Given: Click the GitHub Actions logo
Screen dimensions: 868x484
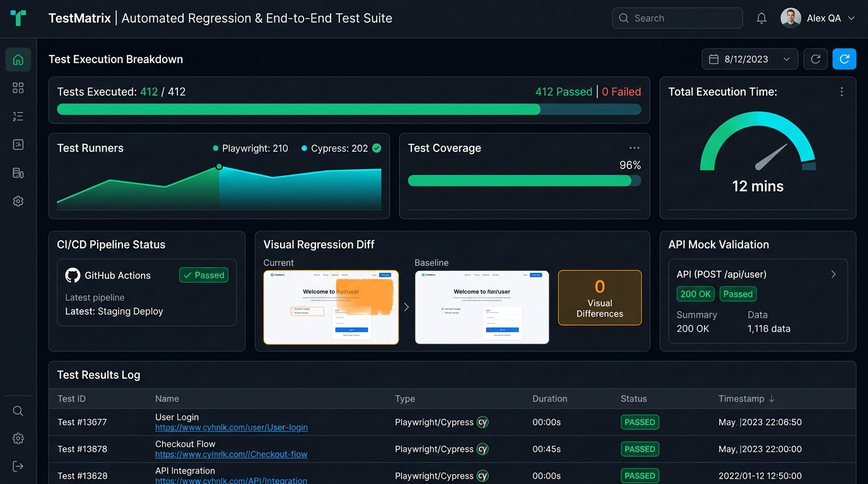Looking at the screenshot, I should (x=73, y=275).
